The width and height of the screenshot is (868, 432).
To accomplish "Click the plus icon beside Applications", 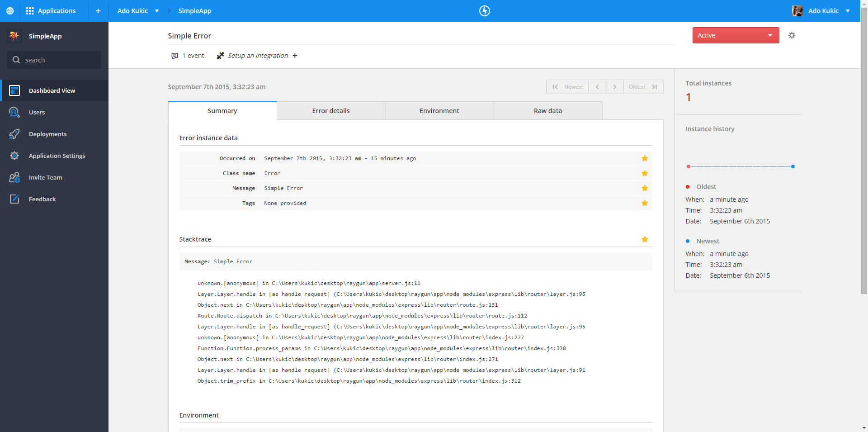I will tap(98, 11).
